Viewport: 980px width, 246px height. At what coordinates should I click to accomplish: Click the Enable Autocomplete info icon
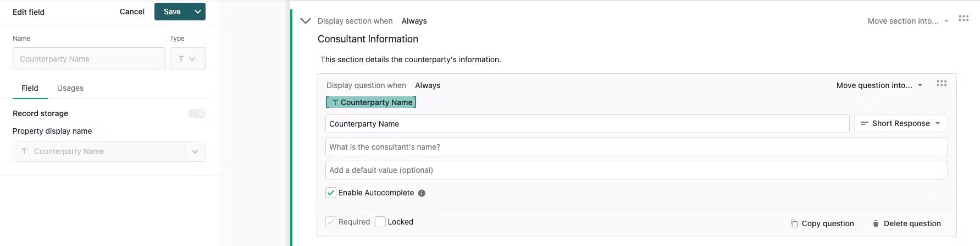click(422, 193)
